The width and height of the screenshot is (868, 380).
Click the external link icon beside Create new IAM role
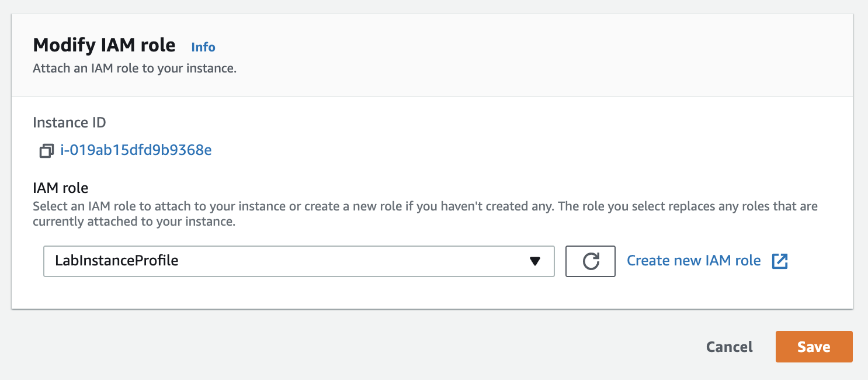click(x=780, y=261)
